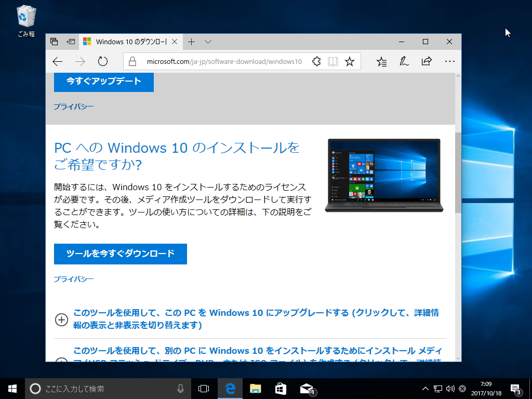Screen dimensions: 532x399
Task: Open the tab preview dropdown chevron
Action: [208, 42]
